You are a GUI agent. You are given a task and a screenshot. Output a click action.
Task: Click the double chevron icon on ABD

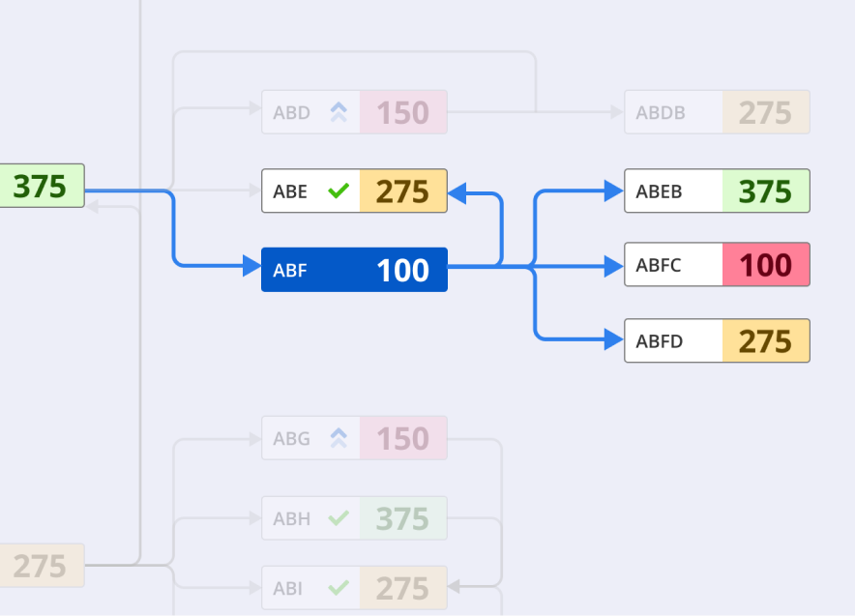(338, 113)
